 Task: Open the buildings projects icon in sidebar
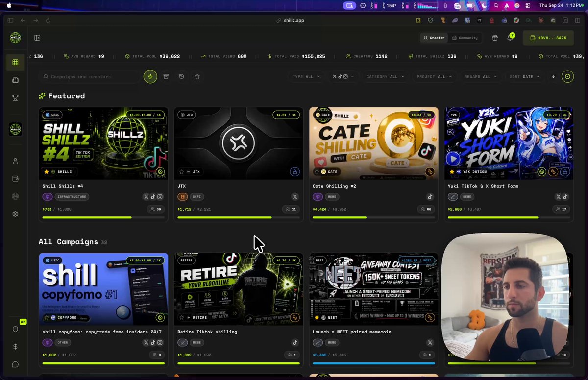pyautogui.click(x=15, y=80)
